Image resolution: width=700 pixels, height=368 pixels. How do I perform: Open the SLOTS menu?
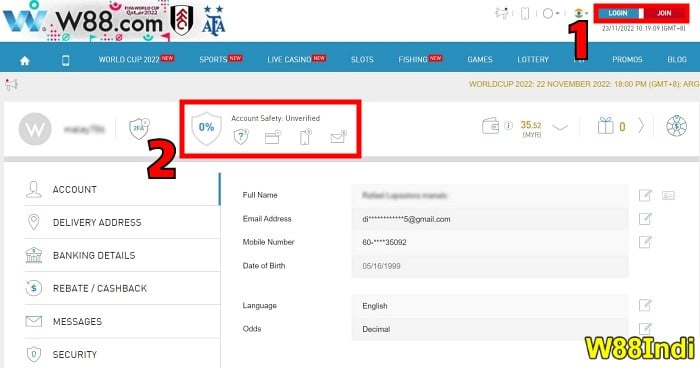point(362,59)
